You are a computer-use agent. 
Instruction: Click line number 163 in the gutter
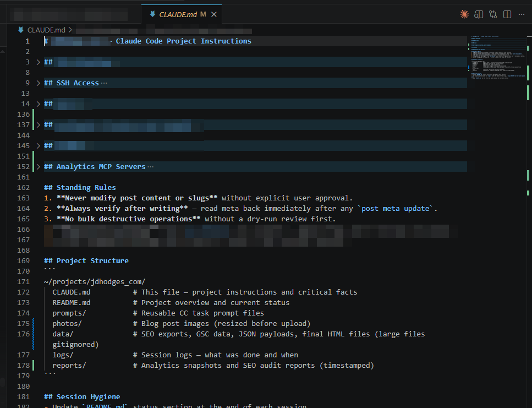click(23, 198)
